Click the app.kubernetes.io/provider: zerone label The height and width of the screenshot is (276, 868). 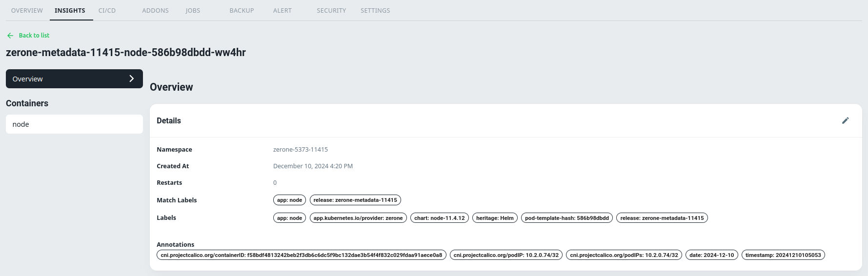[x=358, y=218]
